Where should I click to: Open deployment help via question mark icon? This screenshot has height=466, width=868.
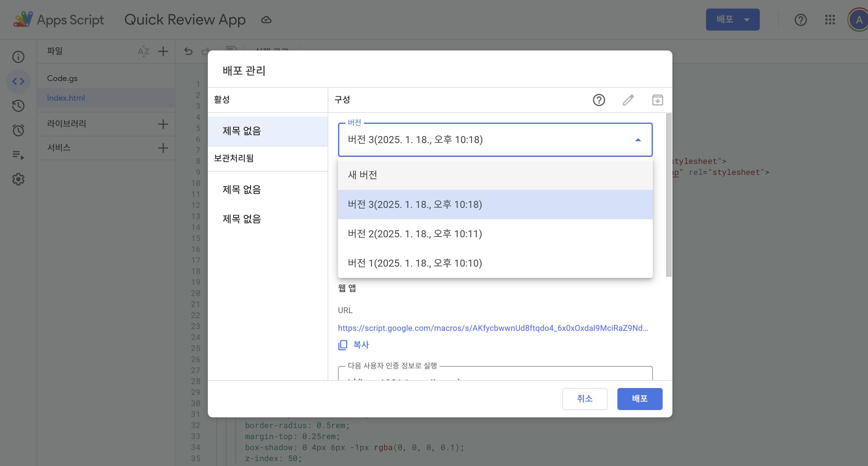coord(599,100)
